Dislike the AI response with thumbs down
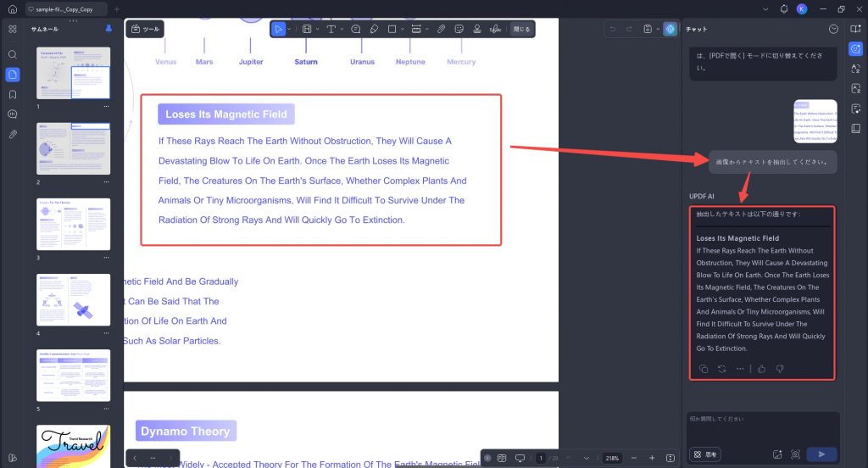This screenshot has width=868, height=468. click(780, 369)
